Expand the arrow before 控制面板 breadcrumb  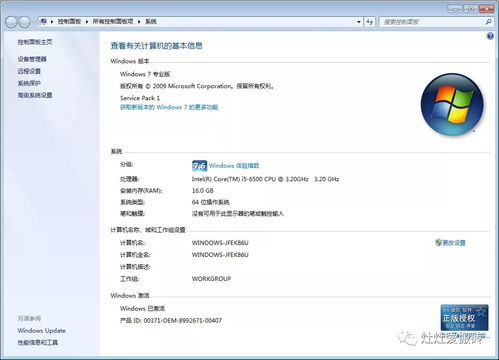(52, 22)
